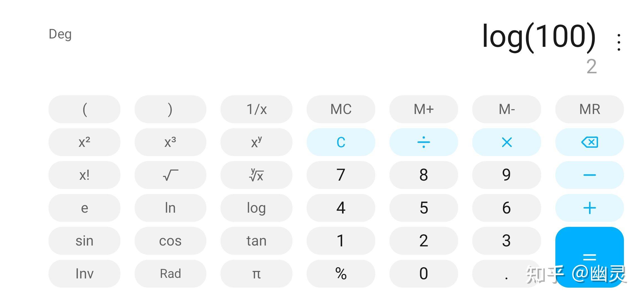Tap the plus operator key
This screenshot has width=644, height=301.
(x=589, y=208)
